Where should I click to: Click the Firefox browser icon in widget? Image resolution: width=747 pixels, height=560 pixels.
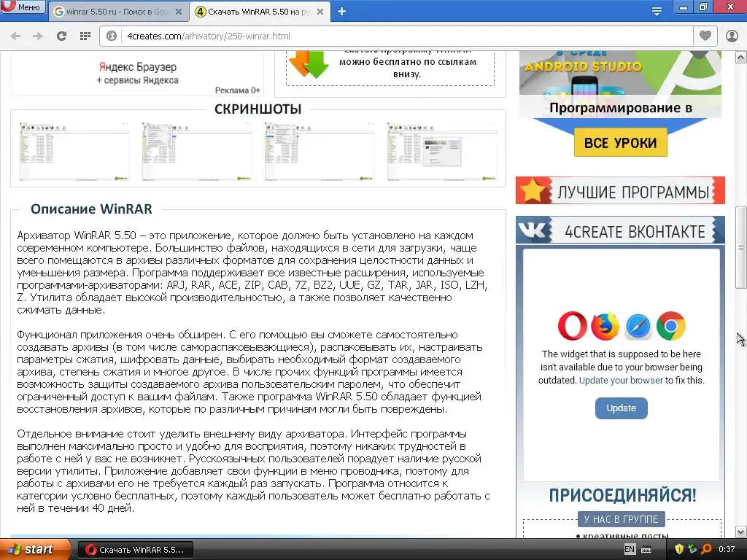tap(605, 326)
